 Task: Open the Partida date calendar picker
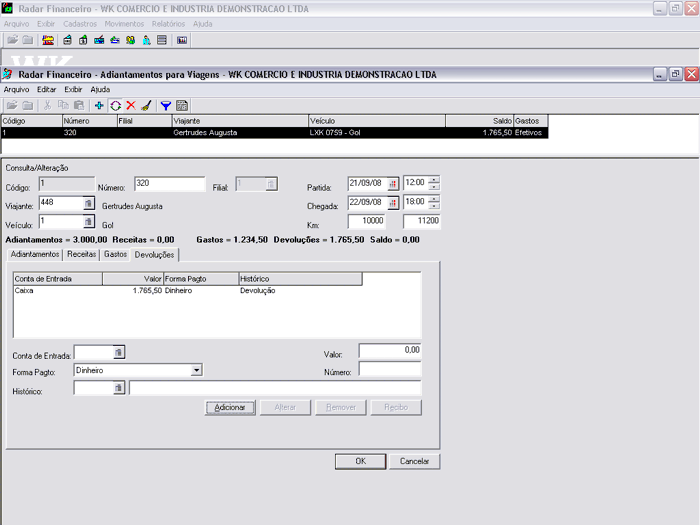(393, 184)
